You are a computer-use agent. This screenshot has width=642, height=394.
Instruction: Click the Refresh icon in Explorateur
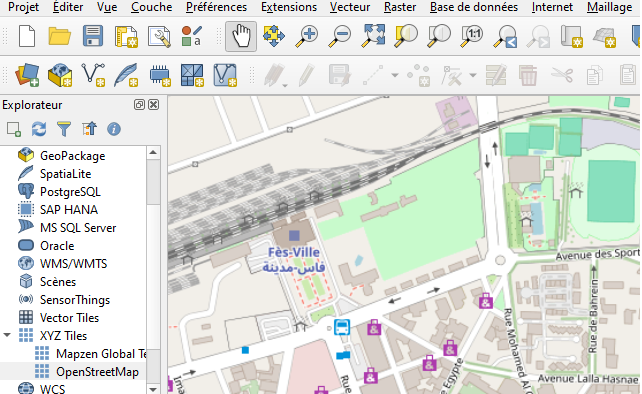point(39,129)
